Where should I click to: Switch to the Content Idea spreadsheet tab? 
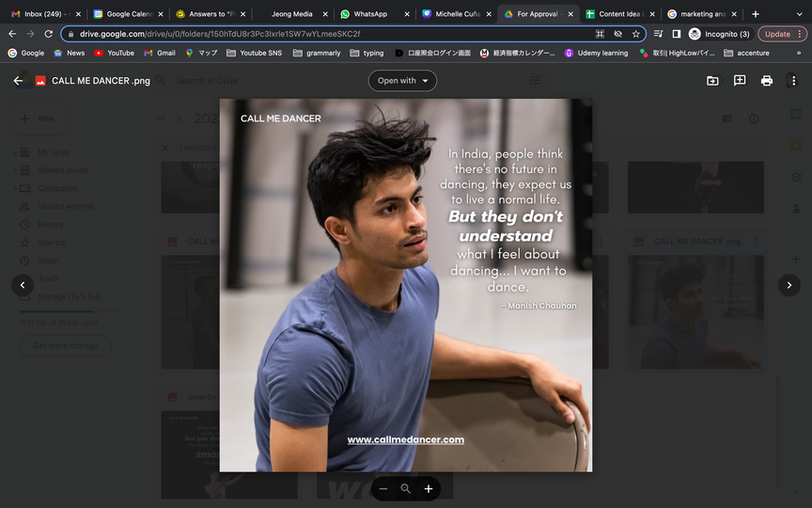tap(619, 14)
